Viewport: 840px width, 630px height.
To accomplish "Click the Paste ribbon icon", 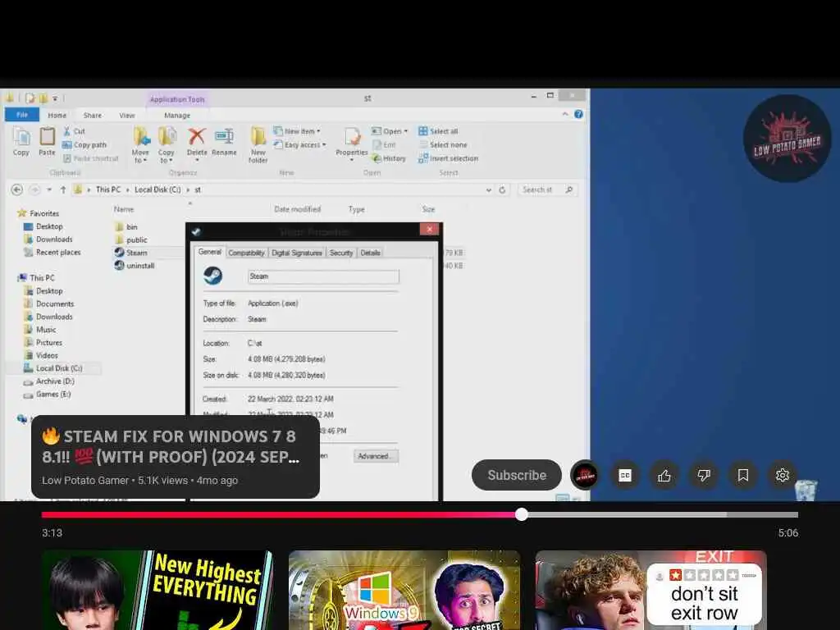I will point(47,141).
